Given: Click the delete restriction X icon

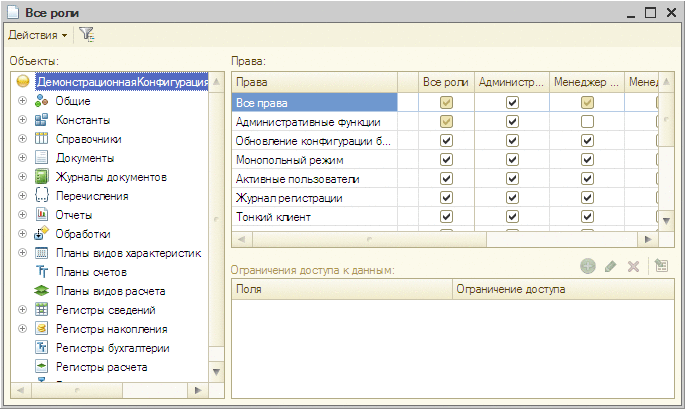Looking at the screenshot, I should click(632, 266).
